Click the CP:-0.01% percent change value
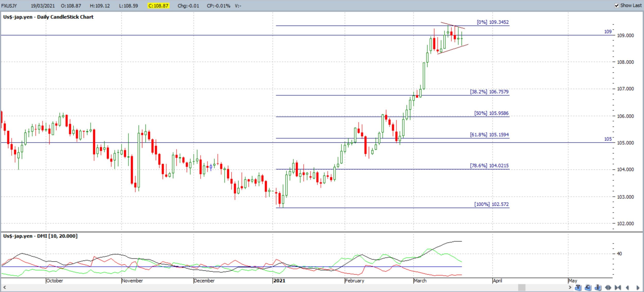This screenshot has height=292, width=644. [x=218, y=6]
